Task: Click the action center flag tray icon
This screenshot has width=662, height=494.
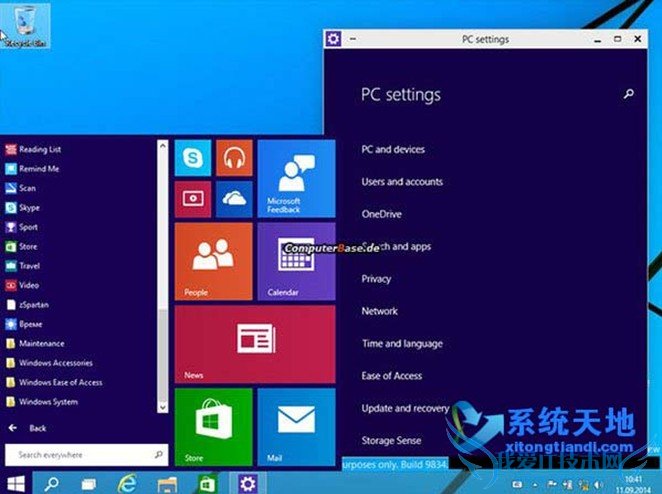Action: (551, 484)
